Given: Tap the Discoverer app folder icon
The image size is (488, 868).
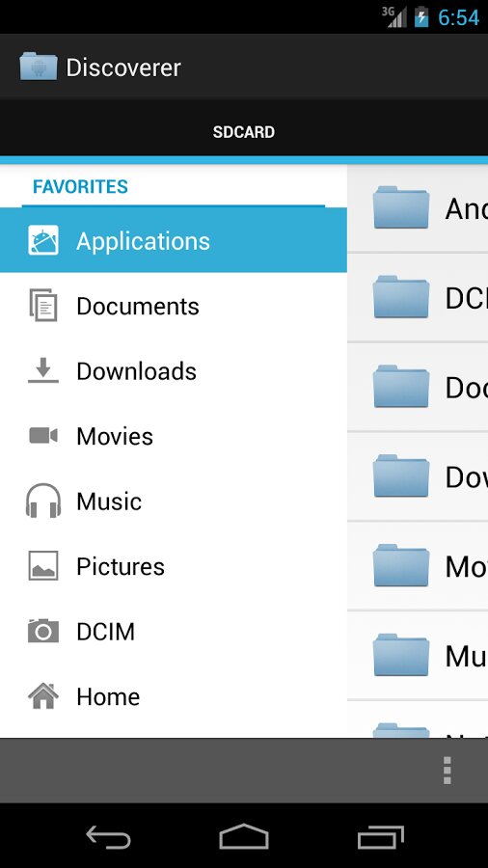Looking at the screenshot, I should 39,67.
